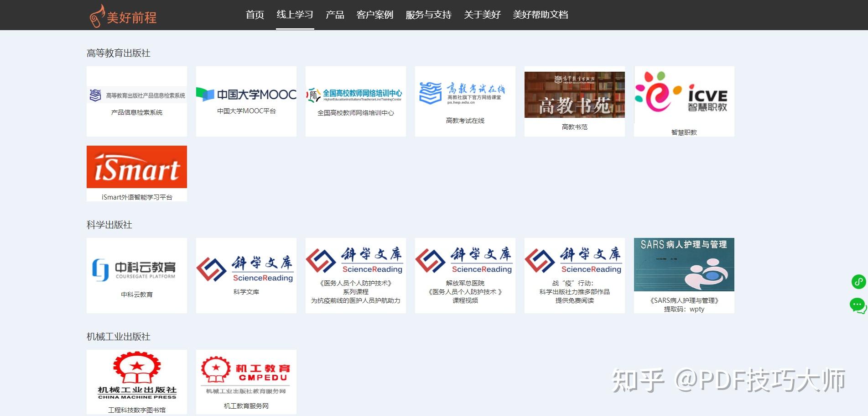The width and height of the screenshot is (868, 416).
Task: Open the 高教书苑 caption link
Action: 575,127
